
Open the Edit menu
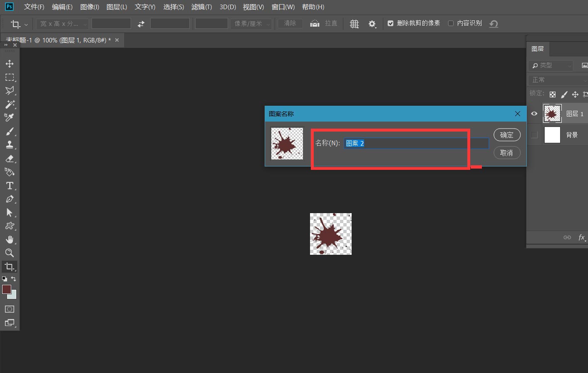62,7
